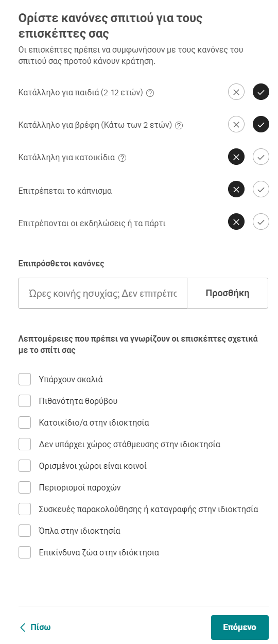Tick 'Όπλα στην ιδιοκτησία' checkbox
The width and height of the screenshot is (278, 644).
tap(25, 531)
